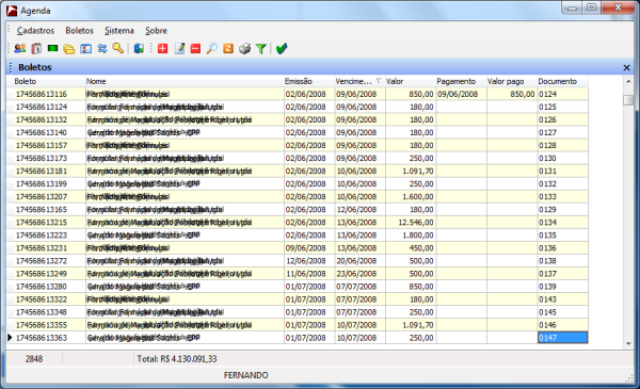640x389 pixels.
Task: Search boletos with the magnifier icon
Action: click(x=211, y=49)
